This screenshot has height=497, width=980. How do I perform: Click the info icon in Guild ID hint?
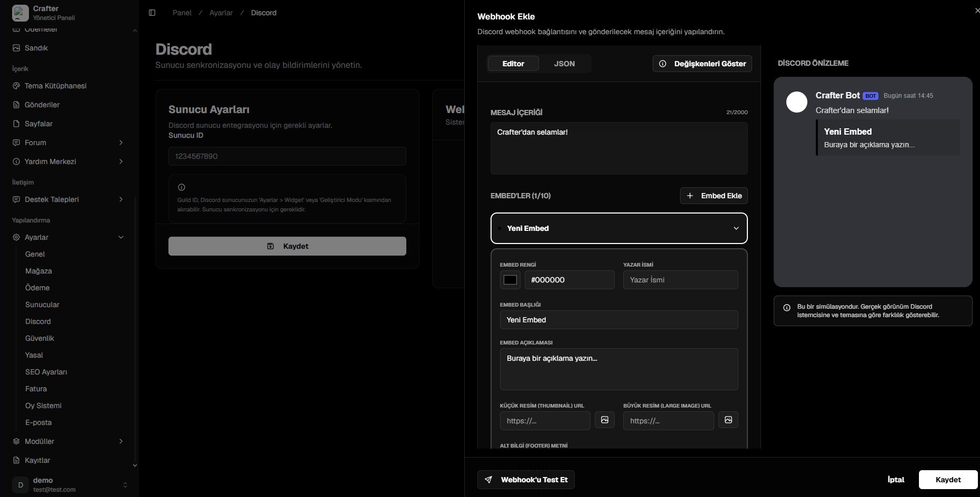182,187
